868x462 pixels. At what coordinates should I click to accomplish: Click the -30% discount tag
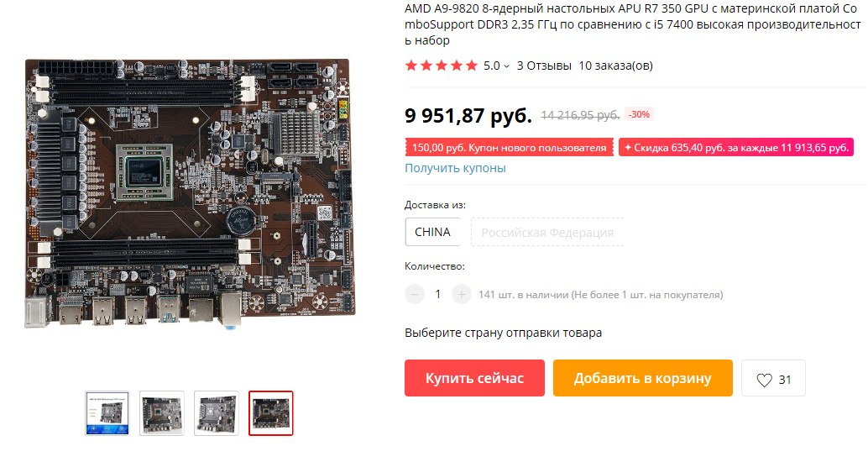point(640,114)
